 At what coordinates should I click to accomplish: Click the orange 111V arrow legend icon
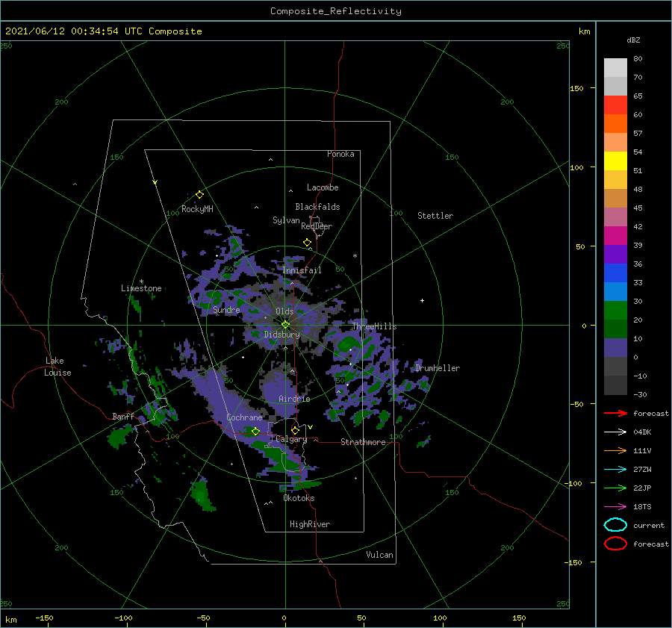pos(615,450)
